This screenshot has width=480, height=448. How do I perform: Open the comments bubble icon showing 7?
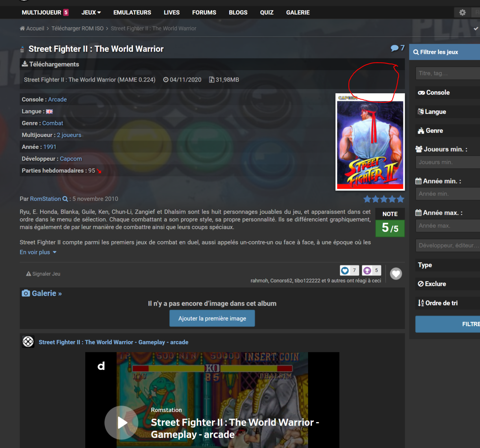click(398, 48)
